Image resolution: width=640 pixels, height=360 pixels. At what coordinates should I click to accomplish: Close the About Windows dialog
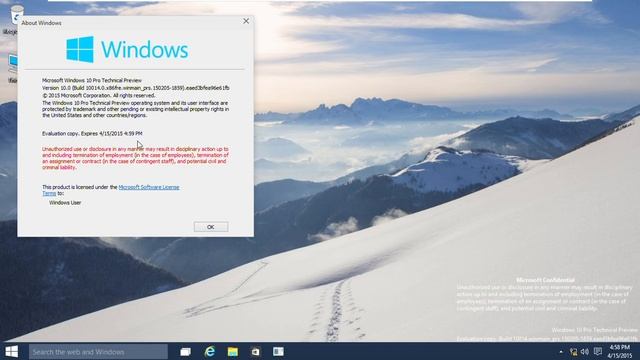tap(246, 21)
